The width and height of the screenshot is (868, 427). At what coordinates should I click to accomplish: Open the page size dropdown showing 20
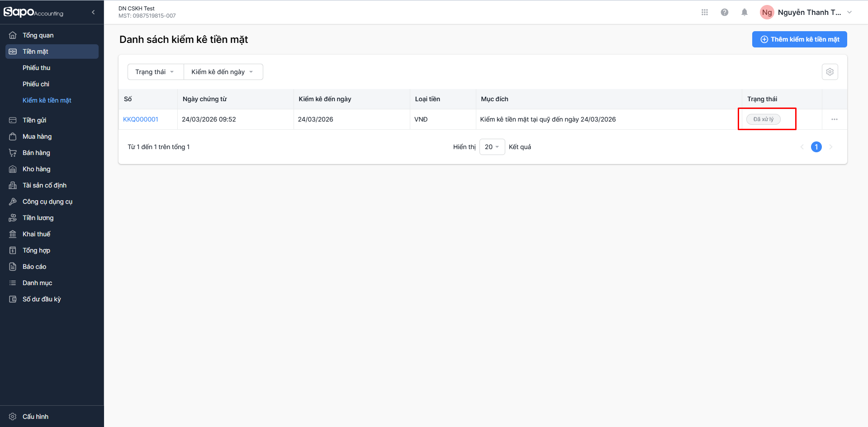point(492,147)
